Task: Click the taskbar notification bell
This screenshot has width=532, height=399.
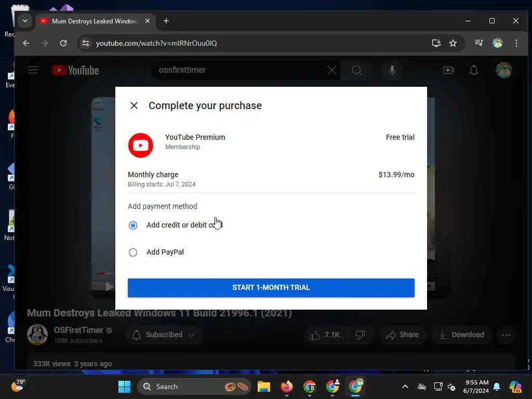Action: [497, 387]
